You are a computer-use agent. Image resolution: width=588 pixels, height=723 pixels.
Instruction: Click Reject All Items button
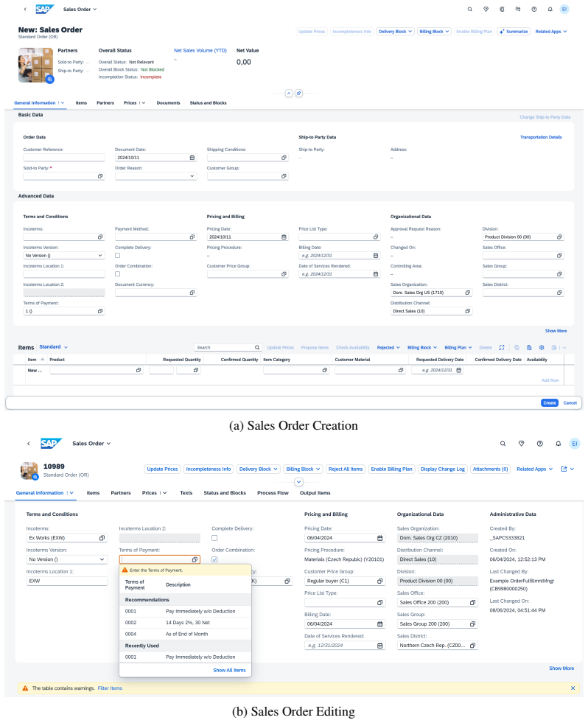point(346,469)
